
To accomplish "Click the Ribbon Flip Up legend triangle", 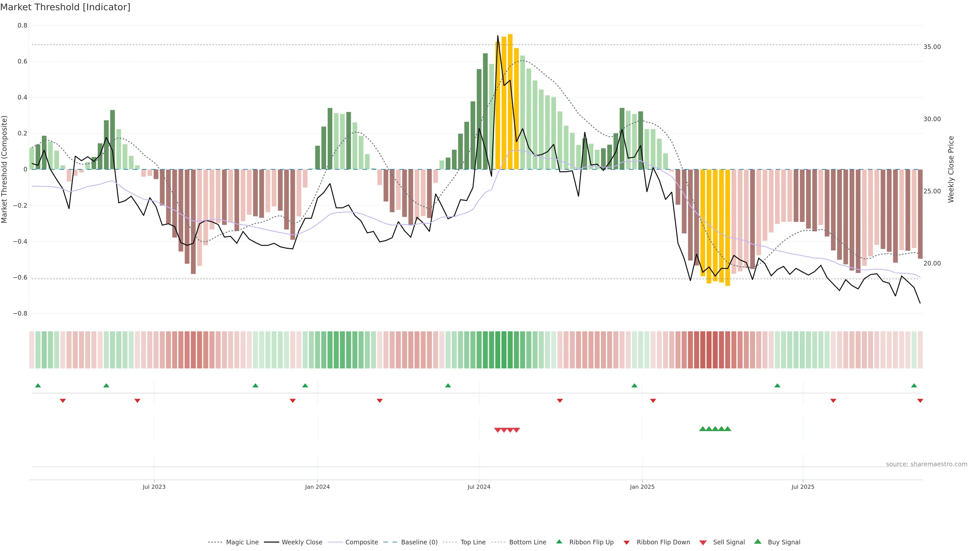I will coord(559,542).
